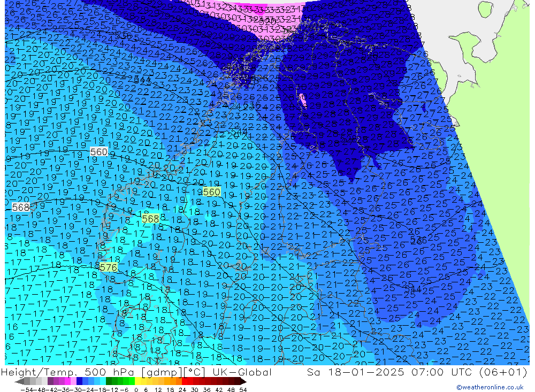Select the dark green -12 swatch in legend

point(109,381)
